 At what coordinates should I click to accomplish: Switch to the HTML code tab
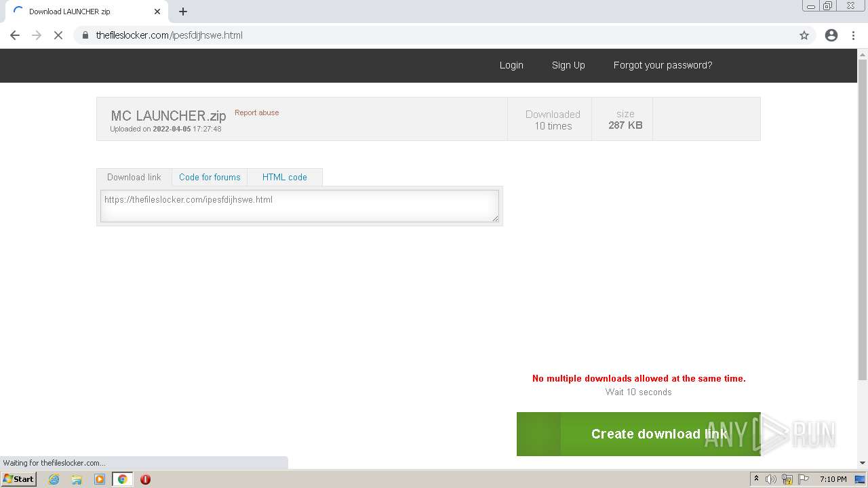285,177
